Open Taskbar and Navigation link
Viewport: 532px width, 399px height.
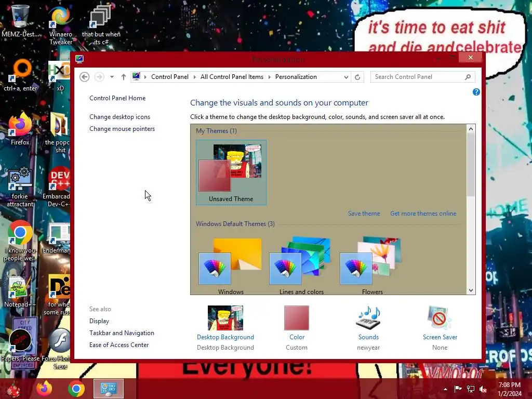point(122,333)
